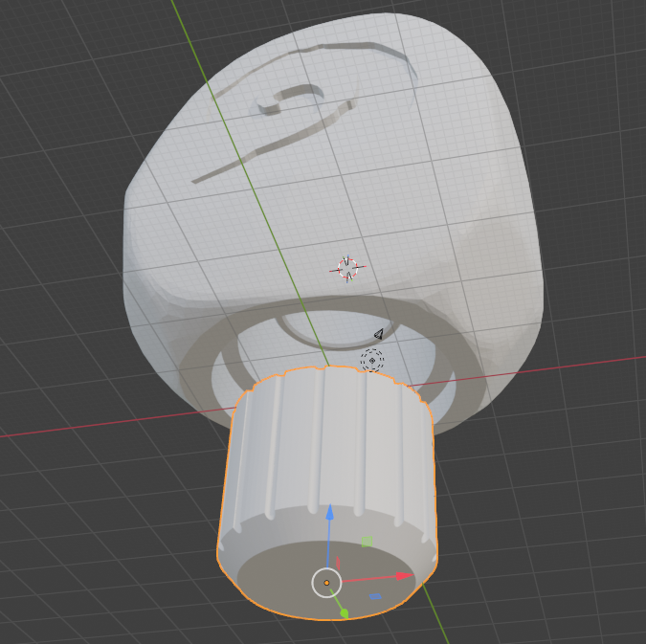This screenshot has height=644, width=646.
Task: Click the blue Z-axis move gizmo arrow
Action: pyautogui.click(x=329, y=513)
